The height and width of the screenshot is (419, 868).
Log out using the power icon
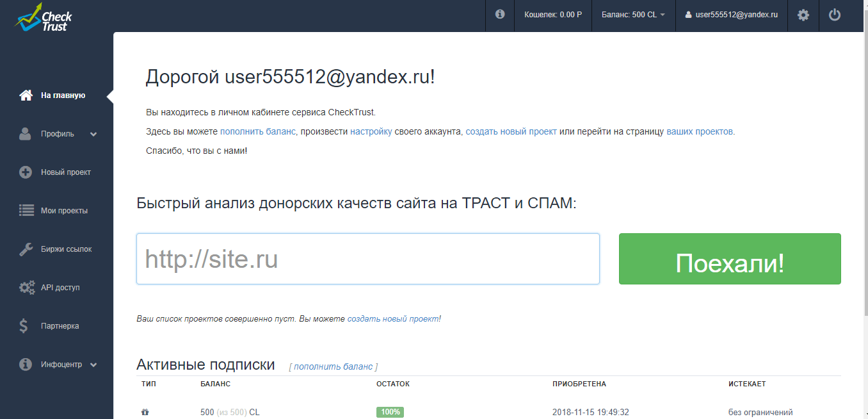(834, 15)
